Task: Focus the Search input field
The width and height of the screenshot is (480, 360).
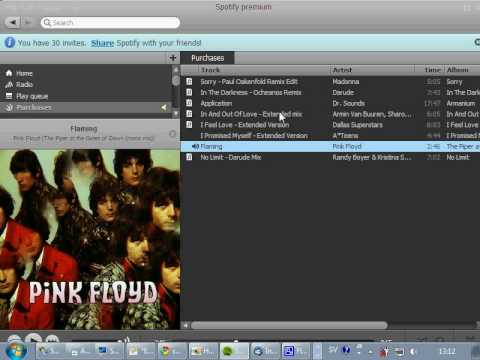Action: coord(110,23)
